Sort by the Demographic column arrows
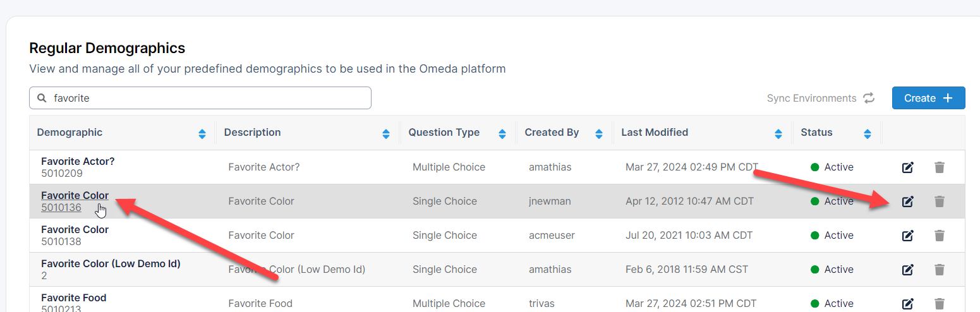Image resolution: width=980 pixels, height=312 pixels. pyautogui.click(x=202, y=133)
